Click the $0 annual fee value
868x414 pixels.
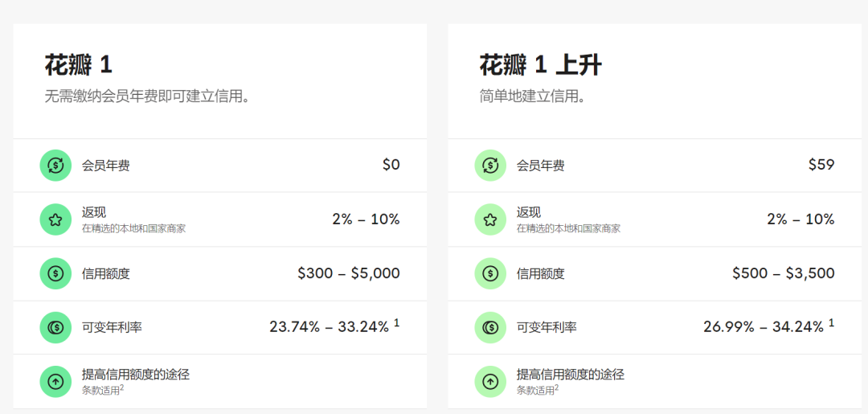(391, 164)
